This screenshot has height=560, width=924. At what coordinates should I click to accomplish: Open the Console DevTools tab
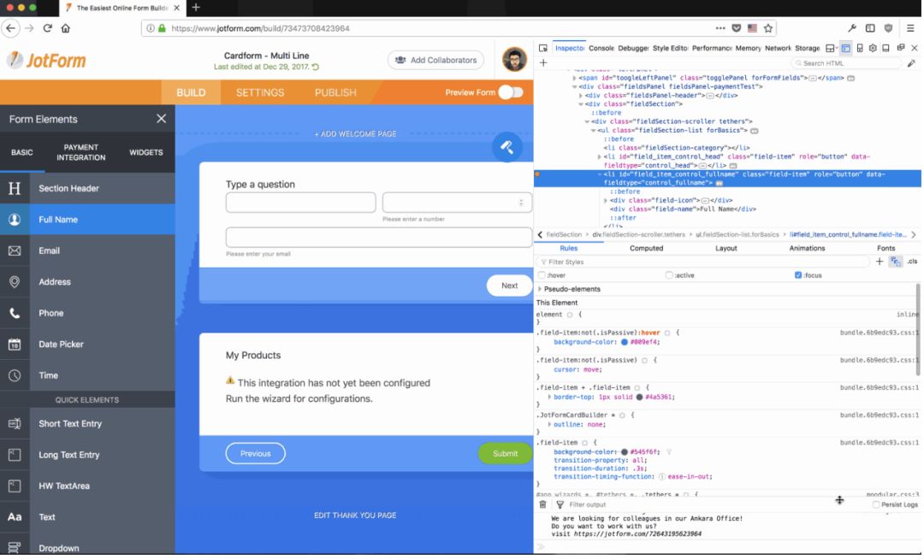pyautogui.click(x=601, y=48)
